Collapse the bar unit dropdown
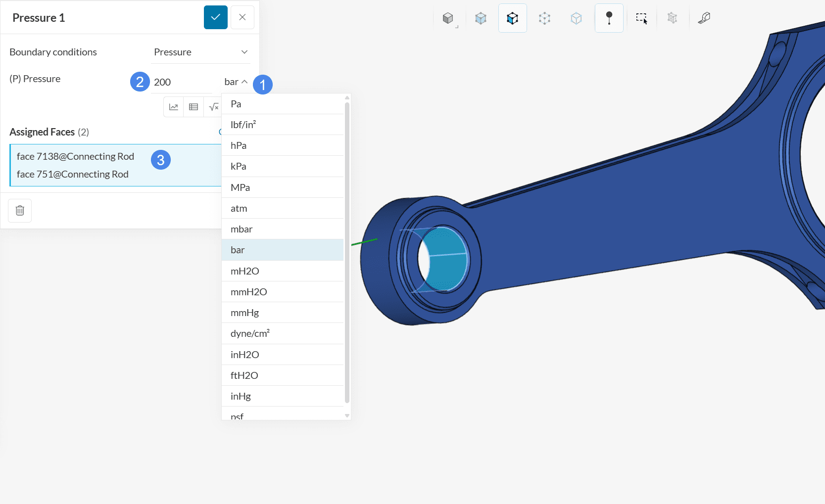This screenshot has height=504, width=825. (236, 82)
